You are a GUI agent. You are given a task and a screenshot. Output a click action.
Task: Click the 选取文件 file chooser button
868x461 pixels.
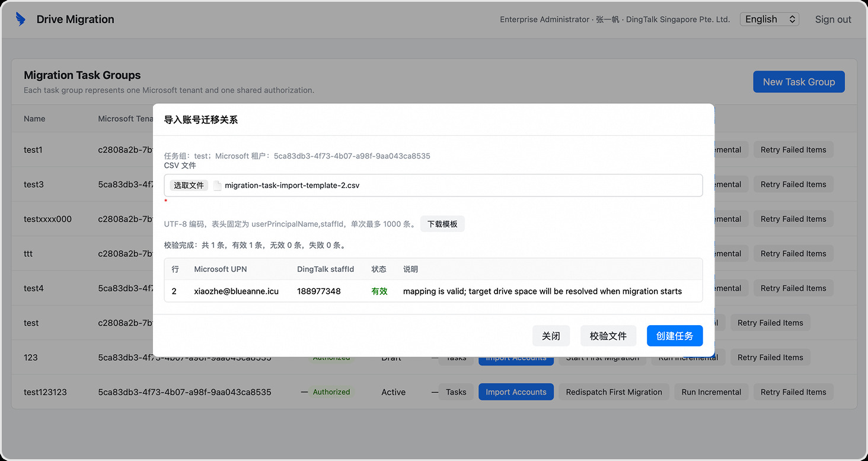pyautogui.click(x=189, y=186)
